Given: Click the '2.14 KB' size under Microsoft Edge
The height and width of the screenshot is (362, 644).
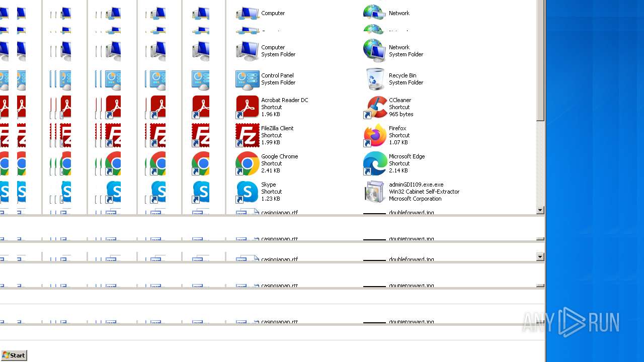Looking at the screenshot, I should click(x=398, y=170).
